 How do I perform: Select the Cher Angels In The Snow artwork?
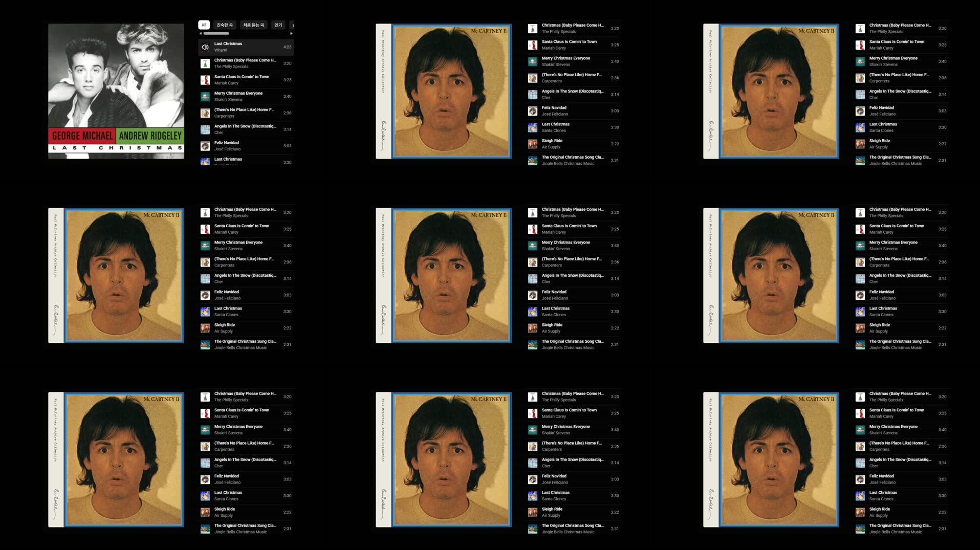pos(205,129)
